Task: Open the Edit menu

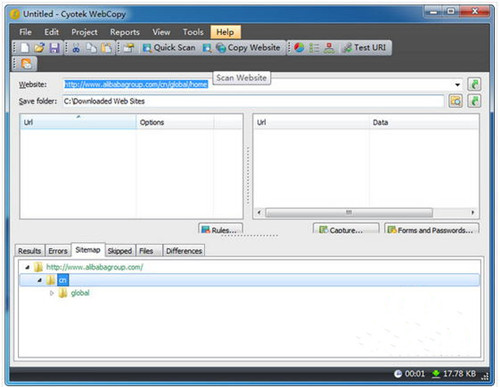Action: point(52,32)
